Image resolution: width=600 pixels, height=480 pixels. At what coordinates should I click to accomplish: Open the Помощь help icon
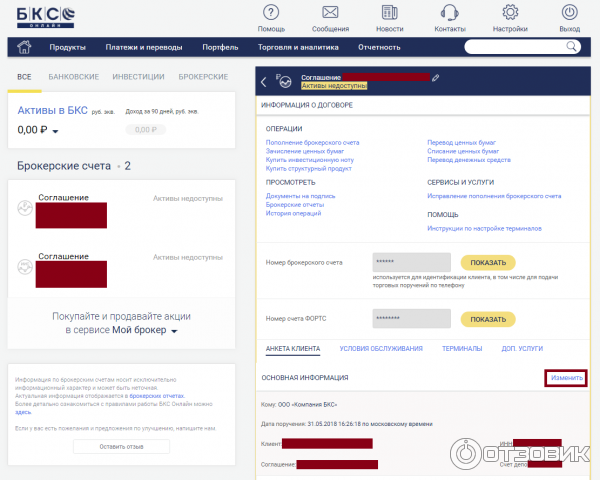point(271,13)
